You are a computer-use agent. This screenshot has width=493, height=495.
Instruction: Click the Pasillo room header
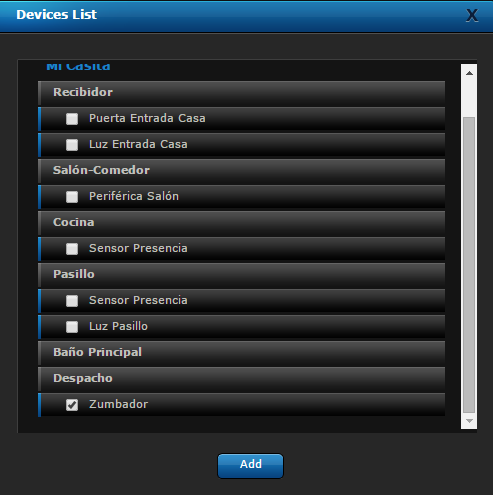coord(241,275)
